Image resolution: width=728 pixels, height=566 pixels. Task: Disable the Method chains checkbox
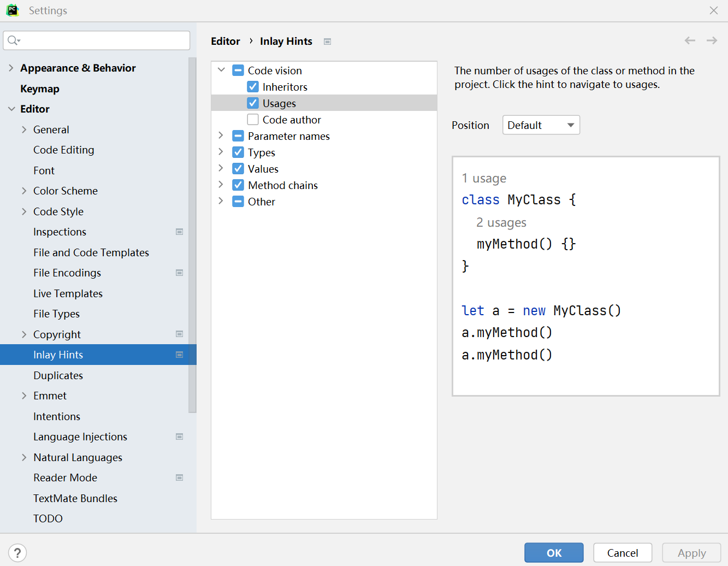coord(238,185)
